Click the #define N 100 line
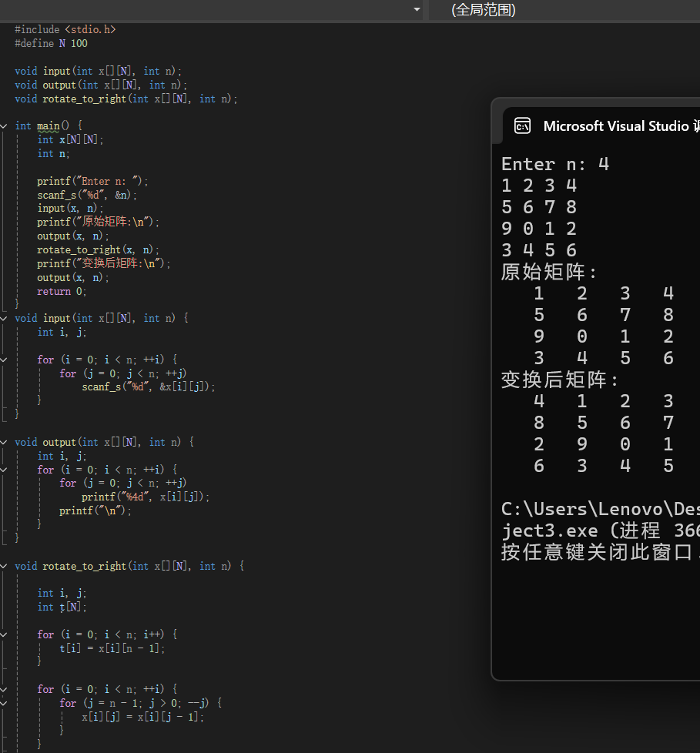The width and height of the screenshot is (700, 753). pyautogui.click(x=51, y=44)
